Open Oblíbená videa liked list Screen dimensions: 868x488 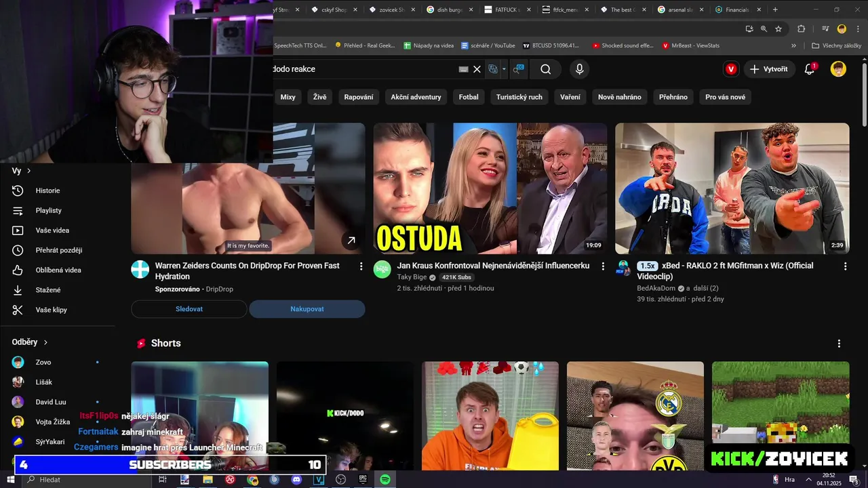click(58, 270)
